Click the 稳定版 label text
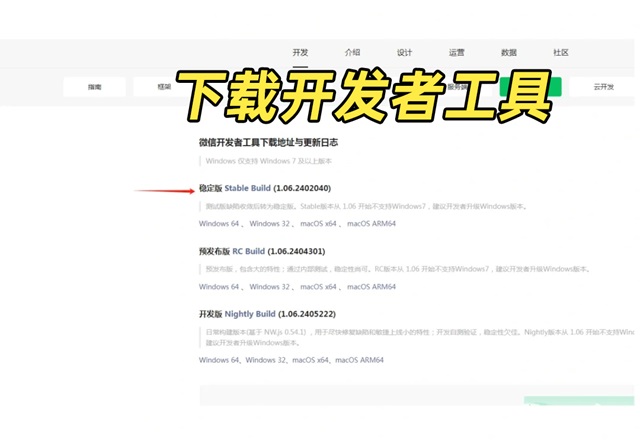Screen dimensions: 640x444 [210, 188]
